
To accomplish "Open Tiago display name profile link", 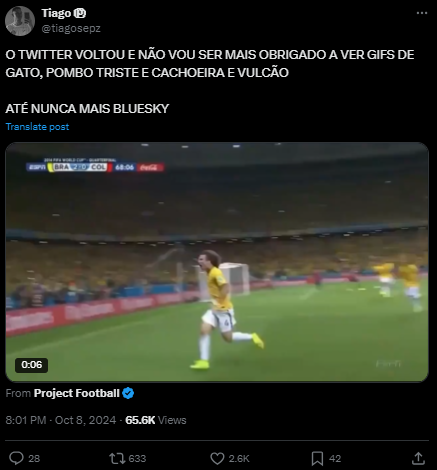I will click(x=56, y=13).
